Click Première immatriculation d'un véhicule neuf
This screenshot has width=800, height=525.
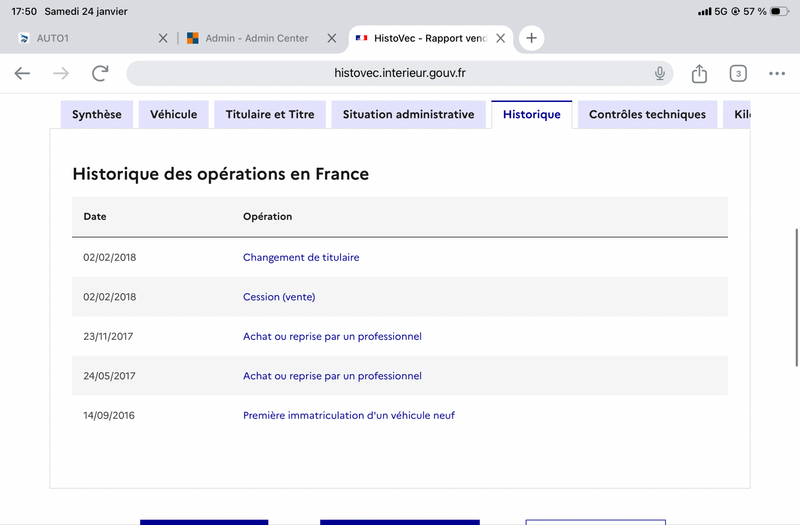point(349,415)
